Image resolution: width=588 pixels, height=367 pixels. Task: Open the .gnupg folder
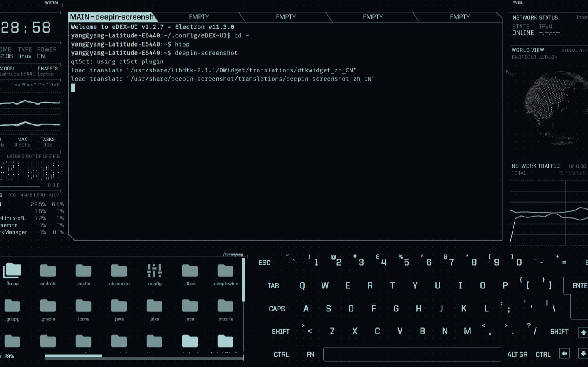[12, 310]
